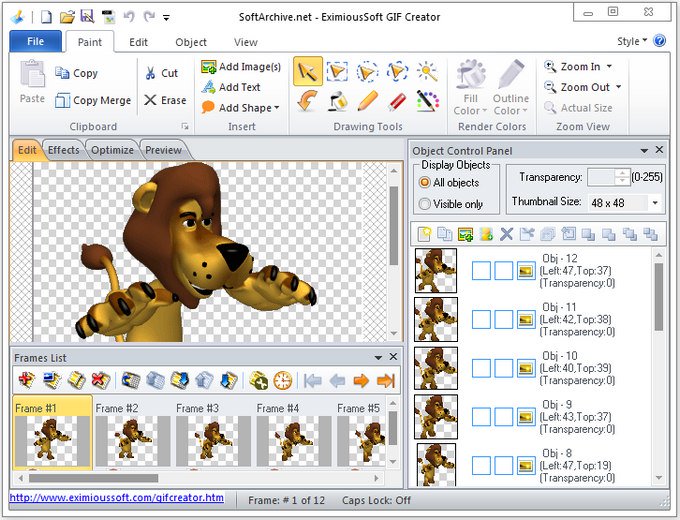Click the Save icon in quick access toolbar

[x=87, y=17]
